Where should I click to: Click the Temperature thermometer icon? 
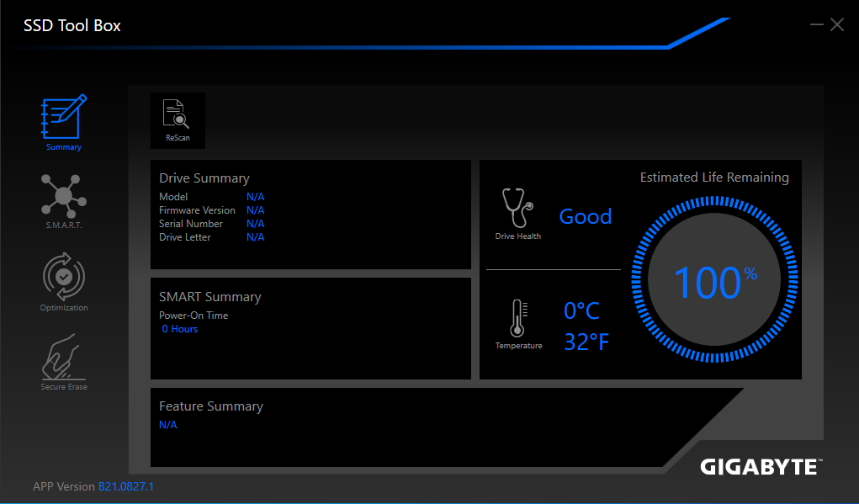point(518,318)
